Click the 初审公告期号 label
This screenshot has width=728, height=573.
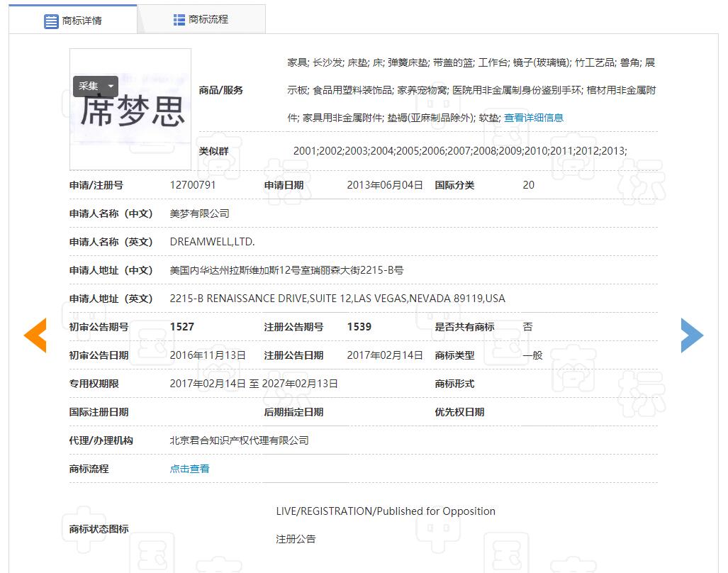point(99,327)
